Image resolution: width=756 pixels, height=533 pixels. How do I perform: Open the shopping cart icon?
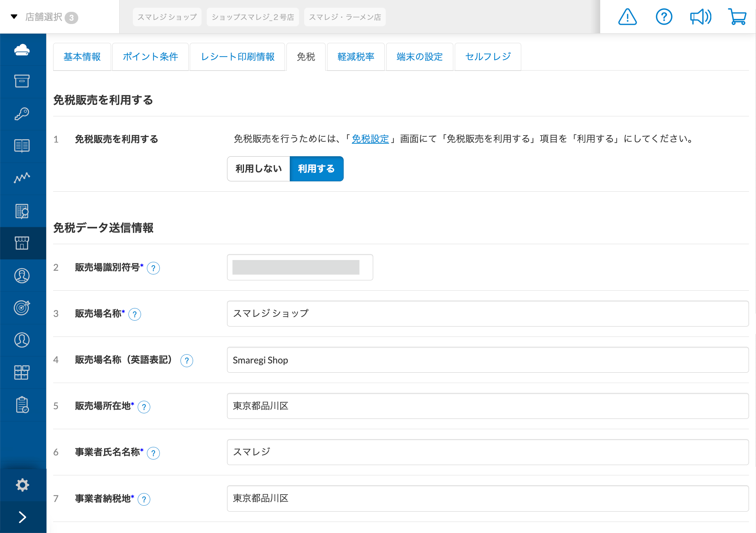coord(737,17)
